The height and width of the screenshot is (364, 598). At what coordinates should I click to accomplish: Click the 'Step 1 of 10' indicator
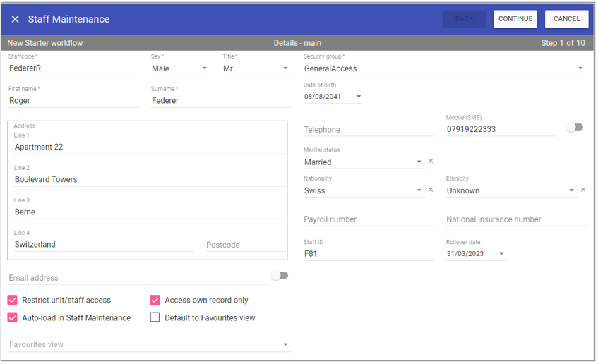[x=563, y=43]
